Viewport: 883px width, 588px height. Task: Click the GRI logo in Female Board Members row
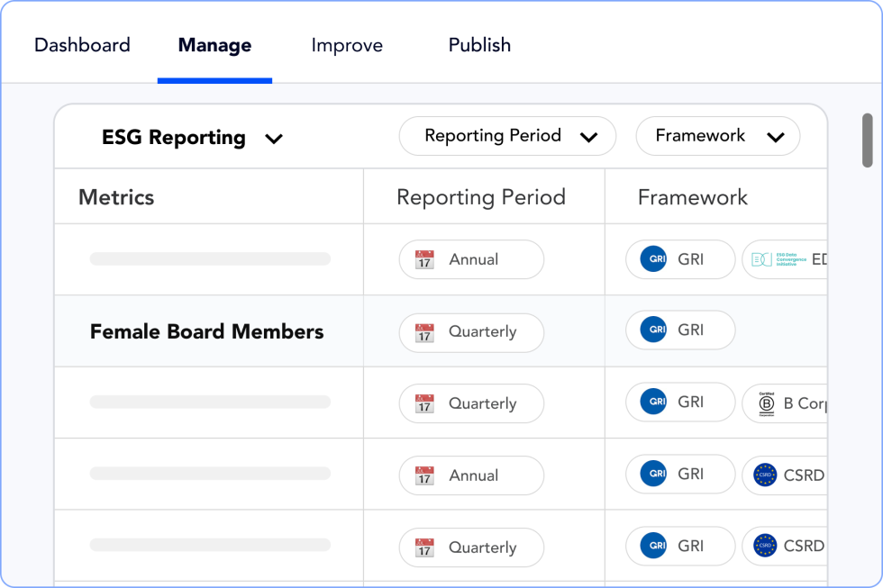[x=653, y=330]
